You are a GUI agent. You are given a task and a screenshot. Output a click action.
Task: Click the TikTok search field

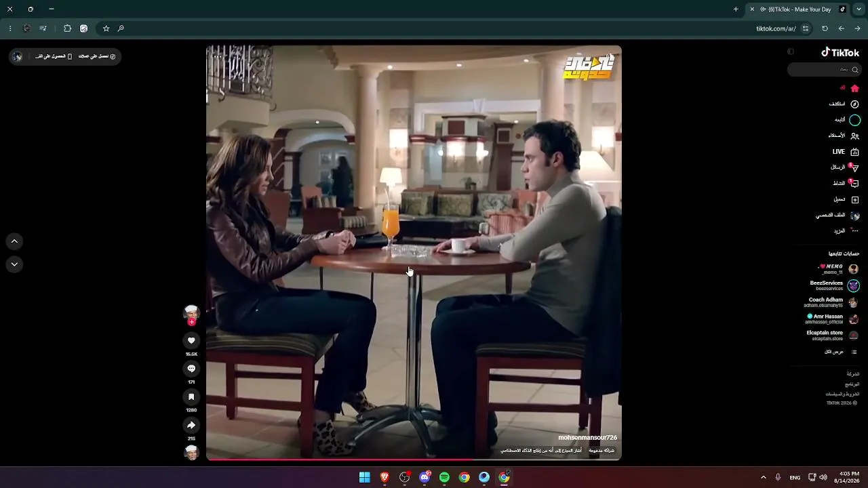tap(824, 69)
